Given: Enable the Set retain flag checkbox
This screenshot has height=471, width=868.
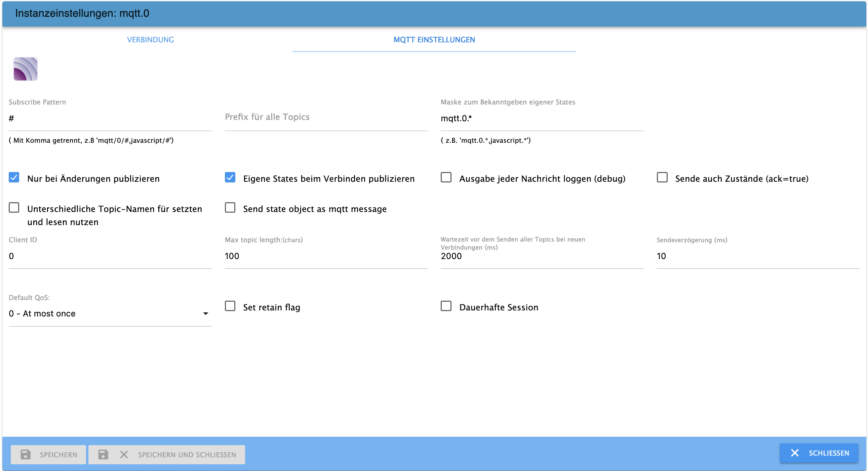Looking at the screenshot, I should [230, 306].
